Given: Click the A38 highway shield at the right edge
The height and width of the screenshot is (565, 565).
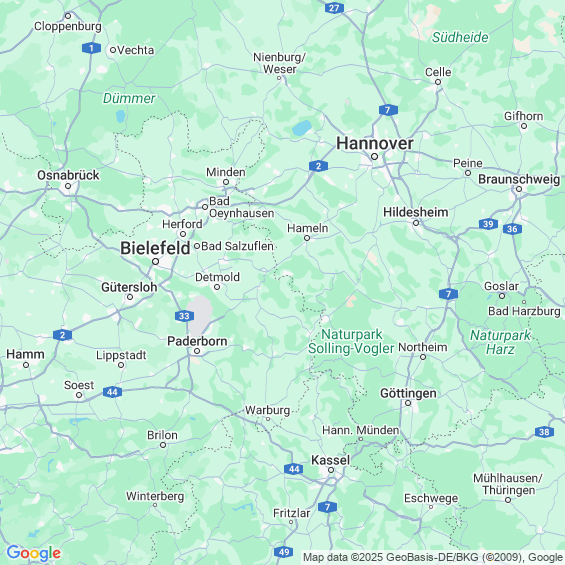Looking at the screenshot, I should (544, 432).
